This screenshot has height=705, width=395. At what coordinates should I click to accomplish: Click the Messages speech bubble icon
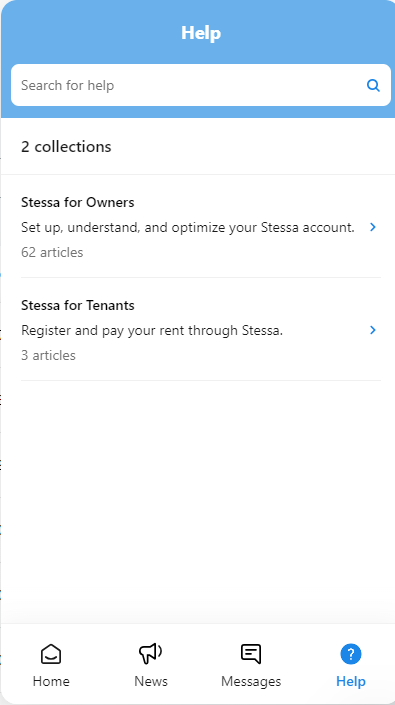pyautogui.click(x=251, y=654)
